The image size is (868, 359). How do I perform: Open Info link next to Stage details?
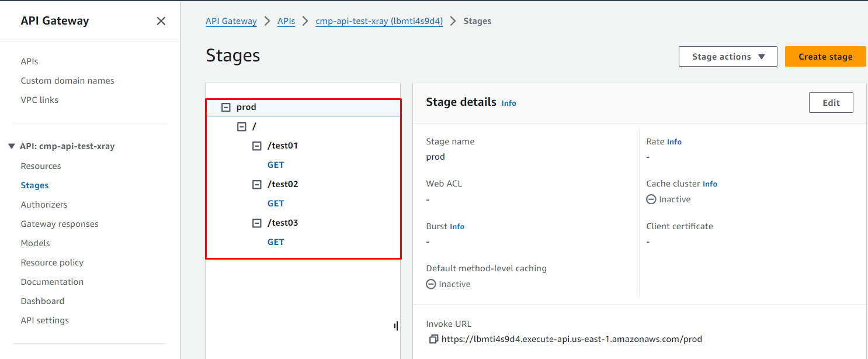coord(509,103)
